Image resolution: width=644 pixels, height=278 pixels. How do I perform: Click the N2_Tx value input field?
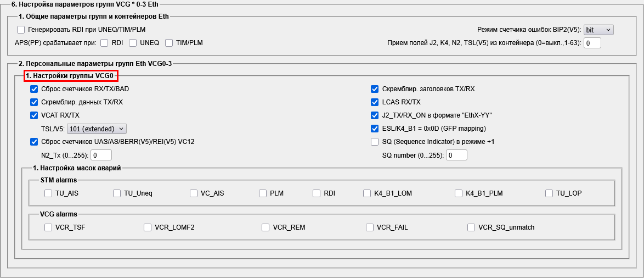pyautogui.click(x=101, y=155)
